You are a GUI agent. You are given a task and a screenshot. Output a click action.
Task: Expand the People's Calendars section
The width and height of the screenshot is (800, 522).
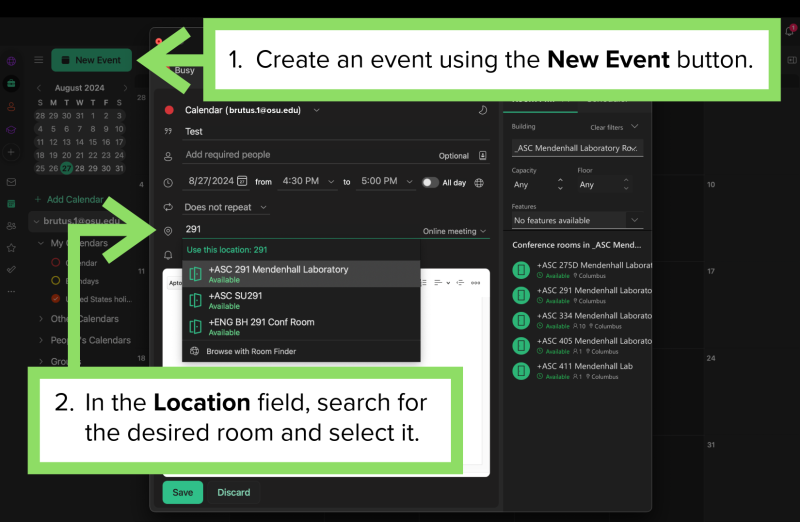(x=41, y=340)
